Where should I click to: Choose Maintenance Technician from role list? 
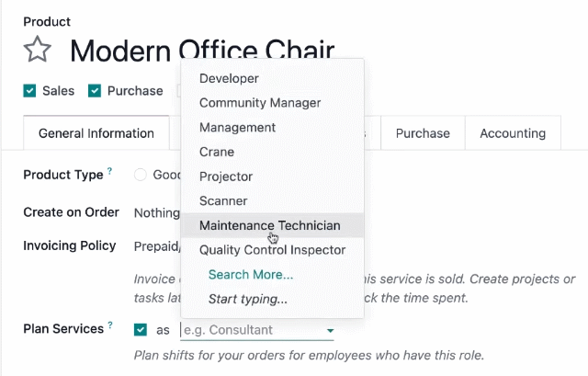click(x=272, y=225)
